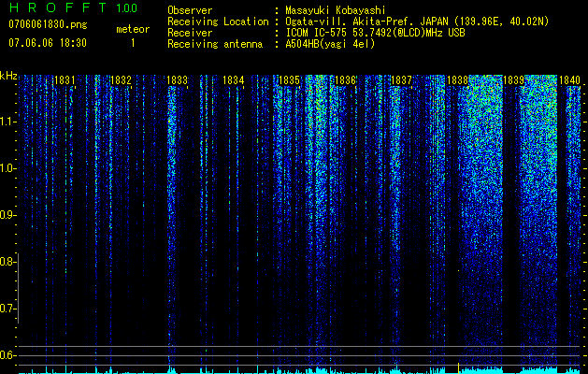Click the 1839 time marker
This screenshot has width=588, height=374.
513,80
